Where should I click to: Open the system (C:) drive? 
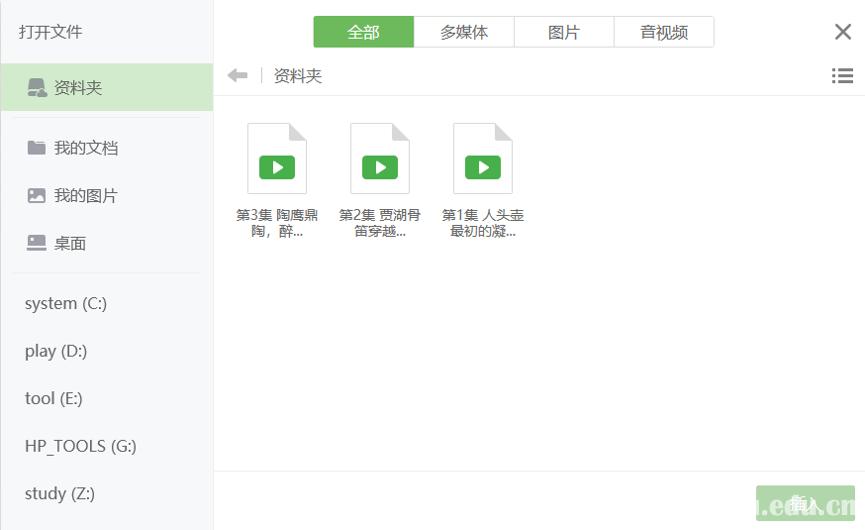[66, 303]
